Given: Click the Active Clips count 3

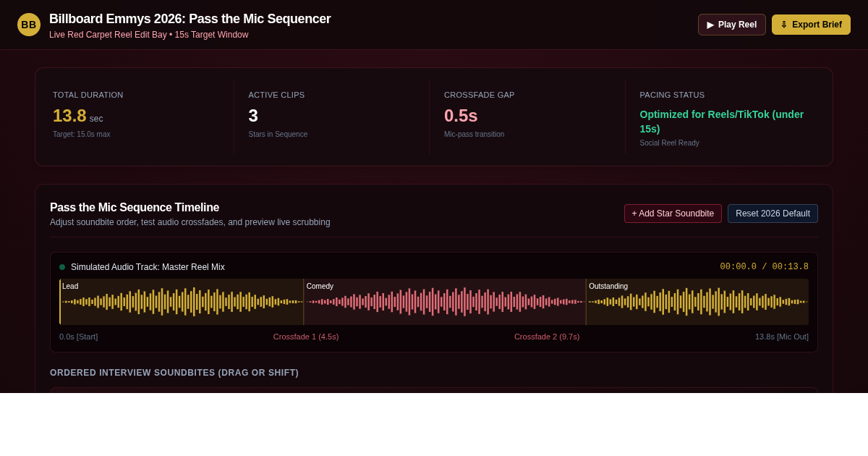Looking at the screenshot, I should coord(253,116).
